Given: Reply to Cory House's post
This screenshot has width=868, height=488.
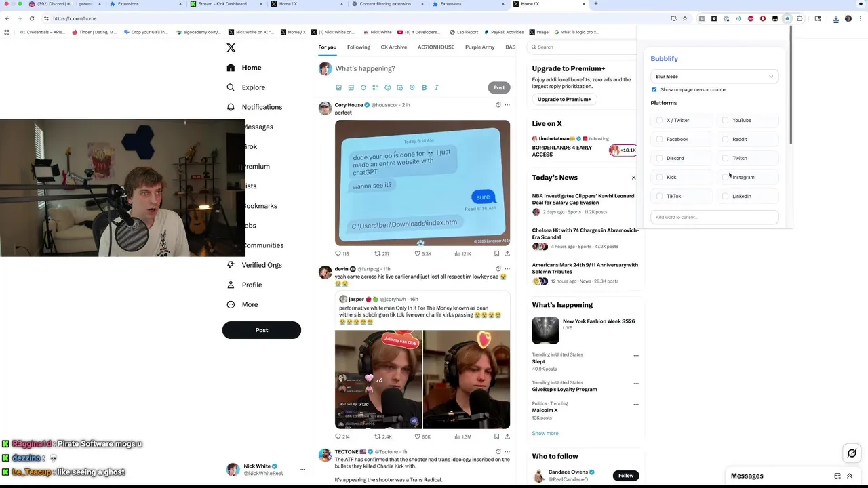Looking at the screenshot, I should (342, 253).
